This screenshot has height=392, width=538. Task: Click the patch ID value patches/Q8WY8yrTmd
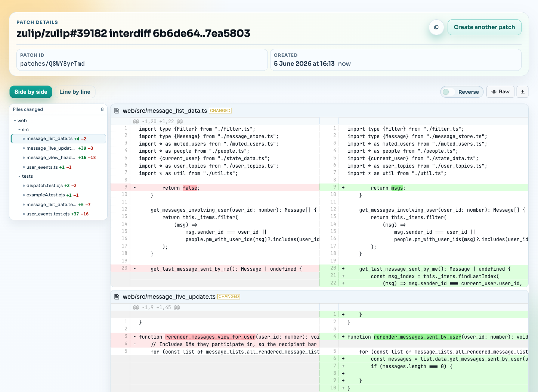click(x=52, y=64)
